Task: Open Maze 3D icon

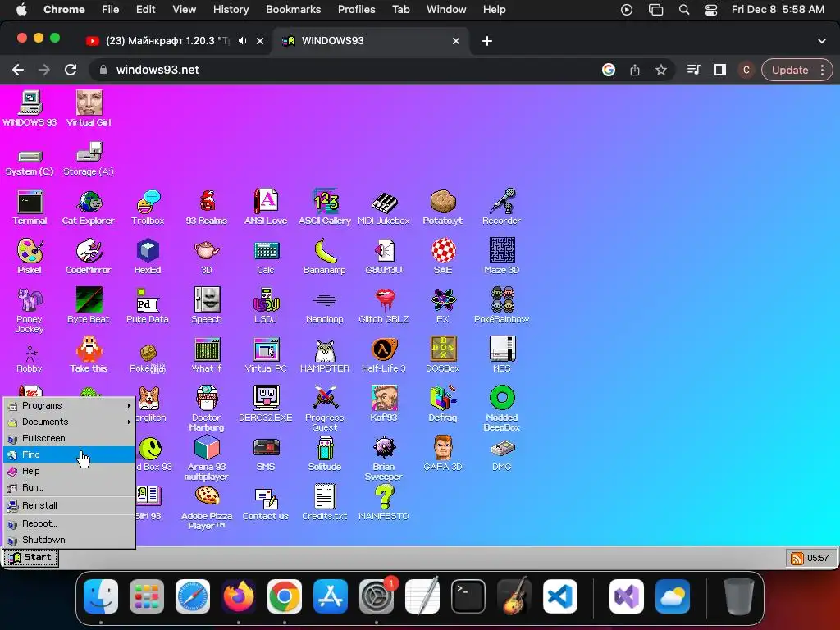Action: click(501, 257)
